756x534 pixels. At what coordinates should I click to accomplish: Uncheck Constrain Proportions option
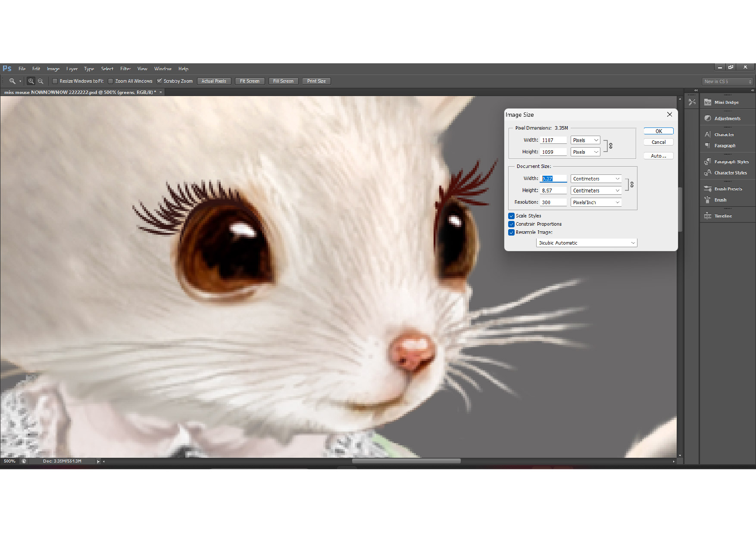pyautogui.click(x=511, y=224)
